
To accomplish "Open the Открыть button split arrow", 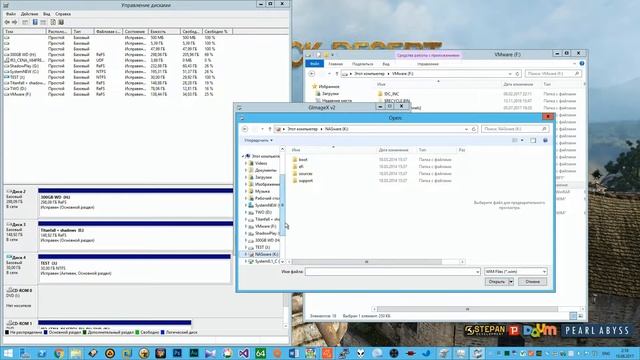I will coord(511,282).
